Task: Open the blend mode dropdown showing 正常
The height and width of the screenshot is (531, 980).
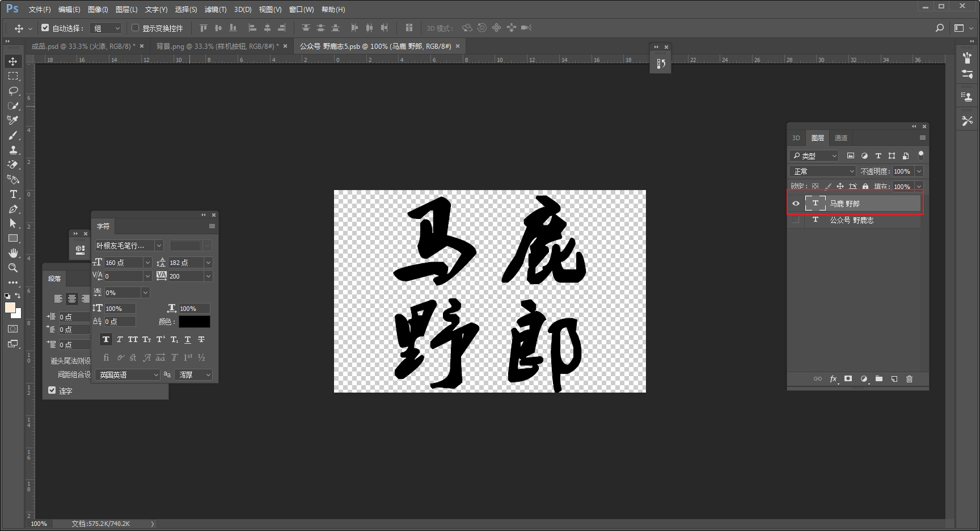Action: 821,171
